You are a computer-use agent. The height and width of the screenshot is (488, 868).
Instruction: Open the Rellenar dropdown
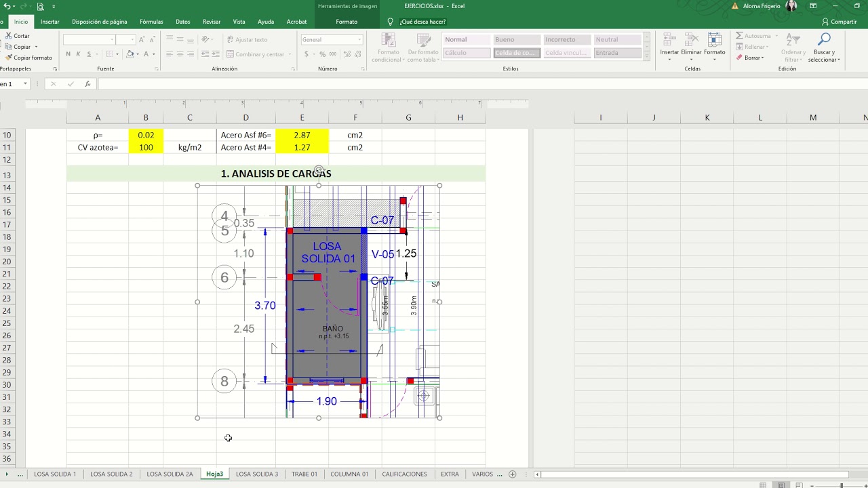(753, 47)
